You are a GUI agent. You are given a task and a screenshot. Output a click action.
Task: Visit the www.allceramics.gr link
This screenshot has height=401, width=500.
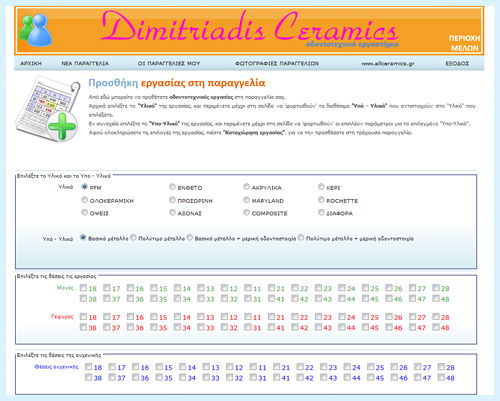click(388, 63)
